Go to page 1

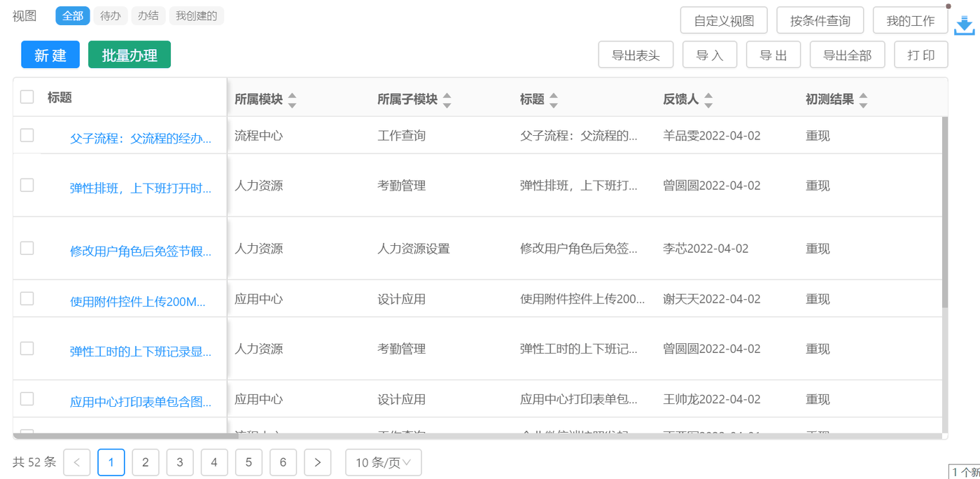point(111,462)
